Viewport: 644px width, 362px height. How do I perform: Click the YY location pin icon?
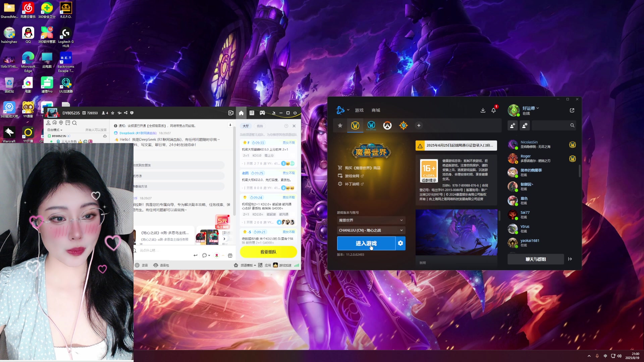coord(61,123)
